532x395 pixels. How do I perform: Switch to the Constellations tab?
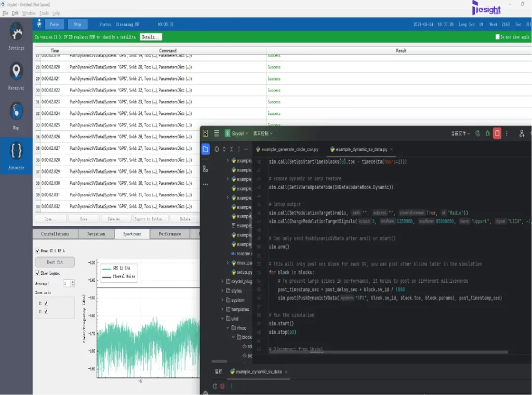coord(55,234)
